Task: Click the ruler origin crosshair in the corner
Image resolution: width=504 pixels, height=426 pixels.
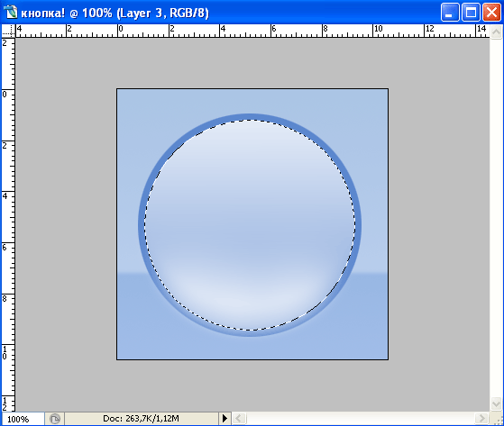Action: point(8,32)
